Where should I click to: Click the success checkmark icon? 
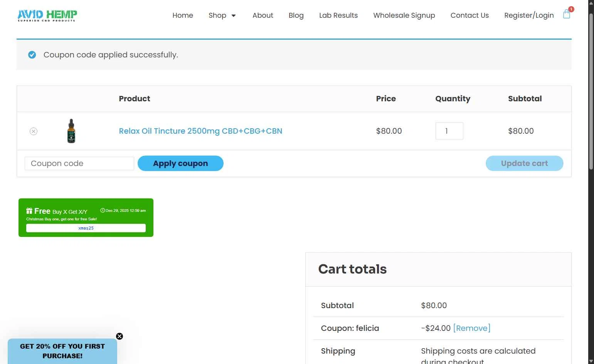pos(32,55)
